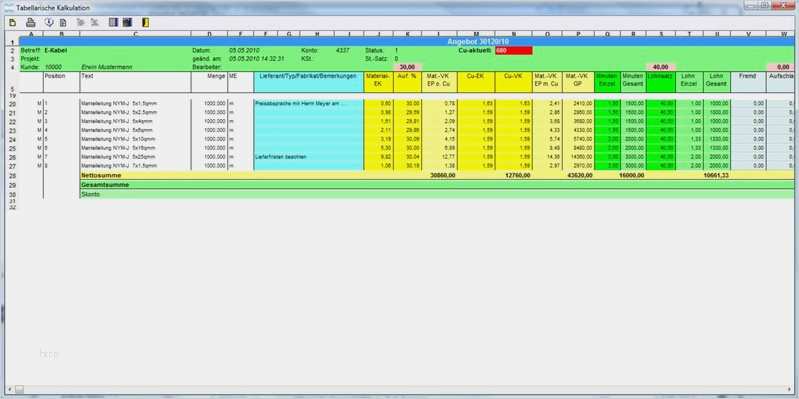Click the second greyed-out toolbar icon
Image resolution: width=799 pixels, height=399 pixels.
coord(94,23)
